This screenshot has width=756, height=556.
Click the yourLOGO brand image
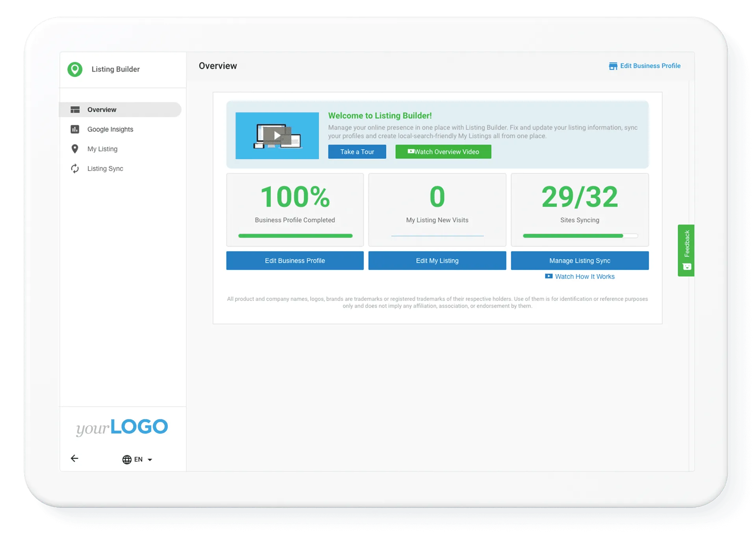tap(122, 427)
